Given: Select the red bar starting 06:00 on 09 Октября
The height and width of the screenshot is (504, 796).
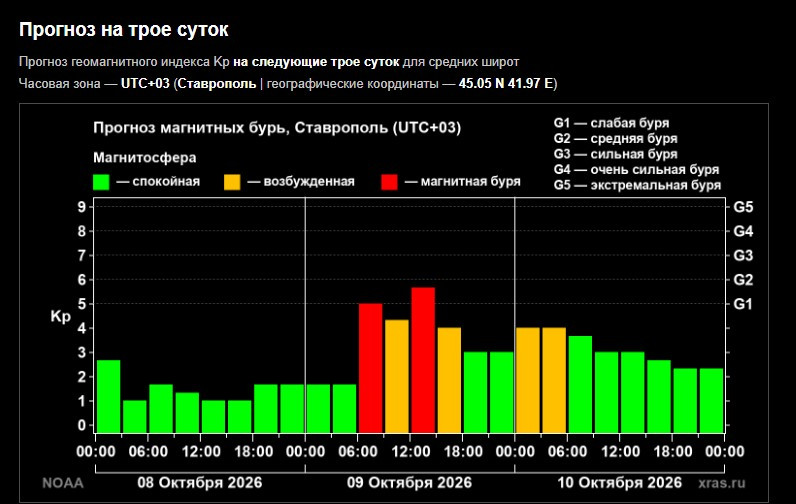Looking at the screenshot, I should pyautogui.click(x=371, y=368).
